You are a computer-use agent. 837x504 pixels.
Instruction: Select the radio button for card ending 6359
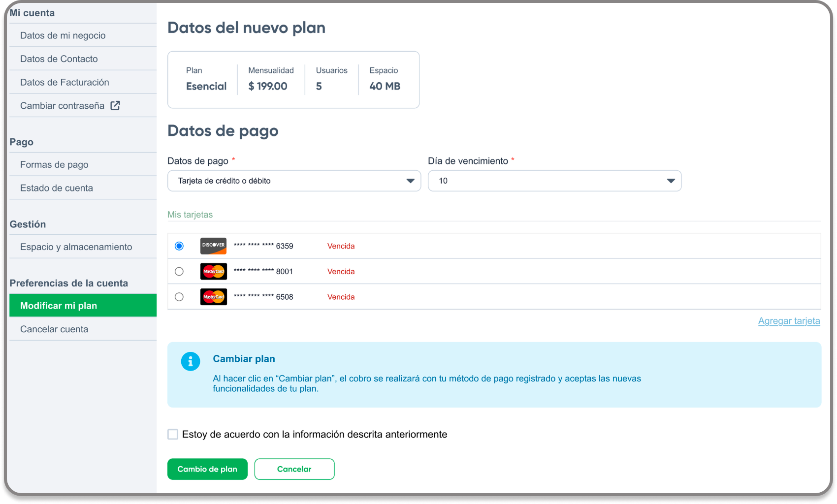[x=179, y=246]
